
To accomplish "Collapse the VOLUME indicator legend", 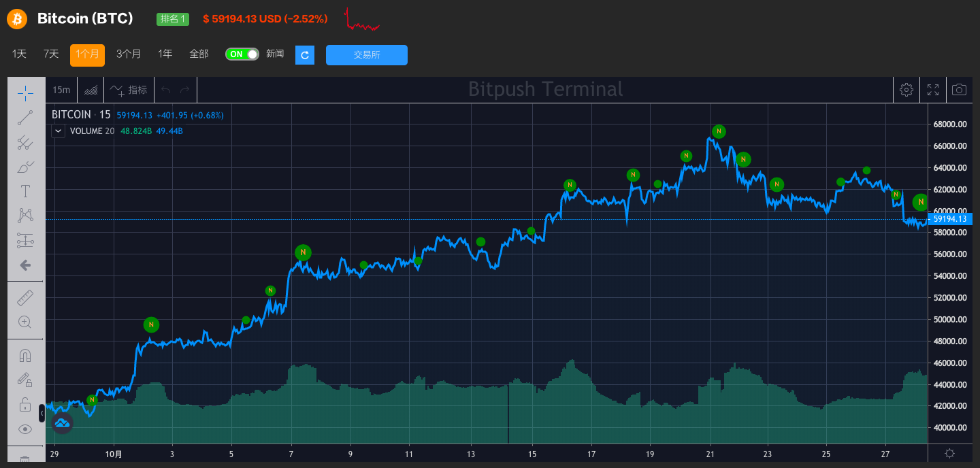I will [x=59, y=131].
